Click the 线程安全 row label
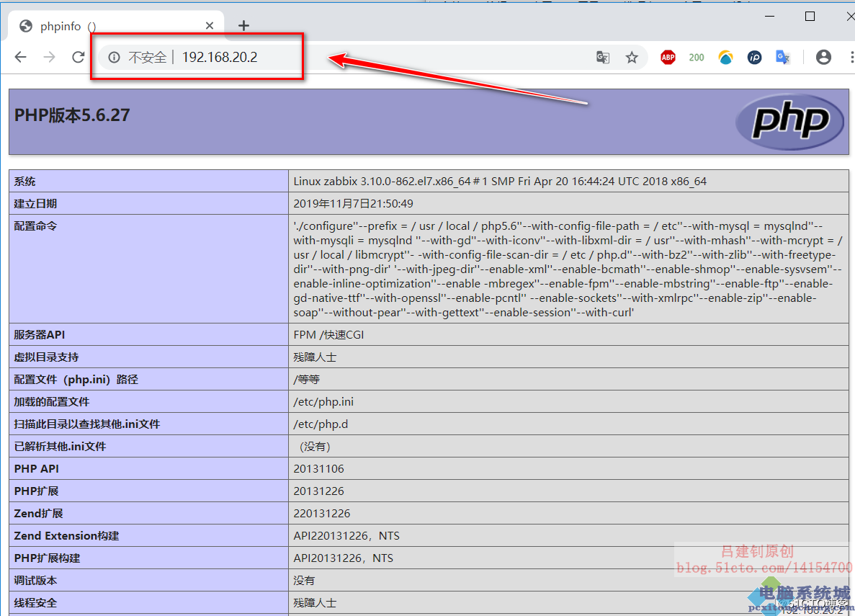Screen dimensions: 855x616 35,603
